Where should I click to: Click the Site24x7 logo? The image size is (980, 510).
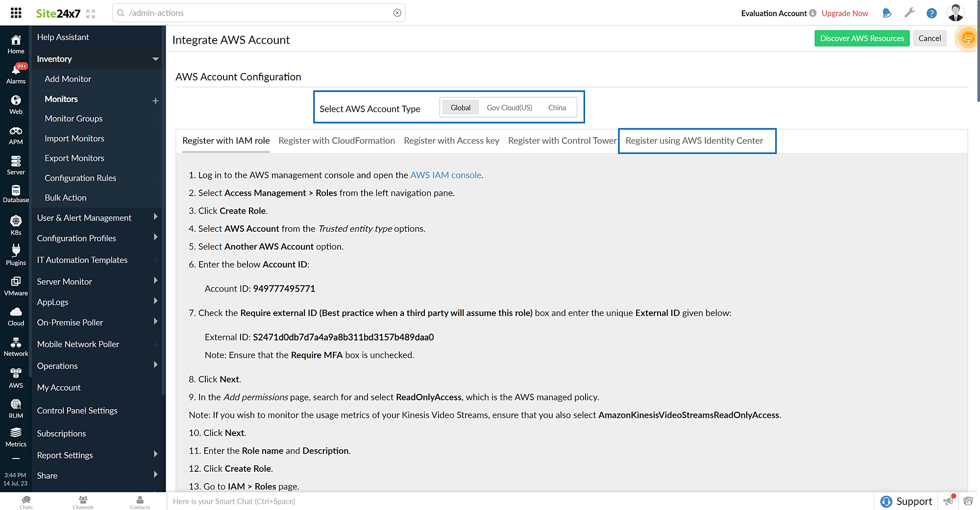58,13
